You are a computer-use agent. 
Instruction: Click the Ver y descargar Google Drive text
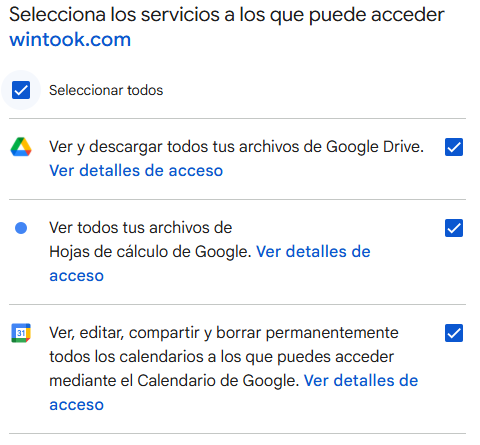(x=236, y=147)
